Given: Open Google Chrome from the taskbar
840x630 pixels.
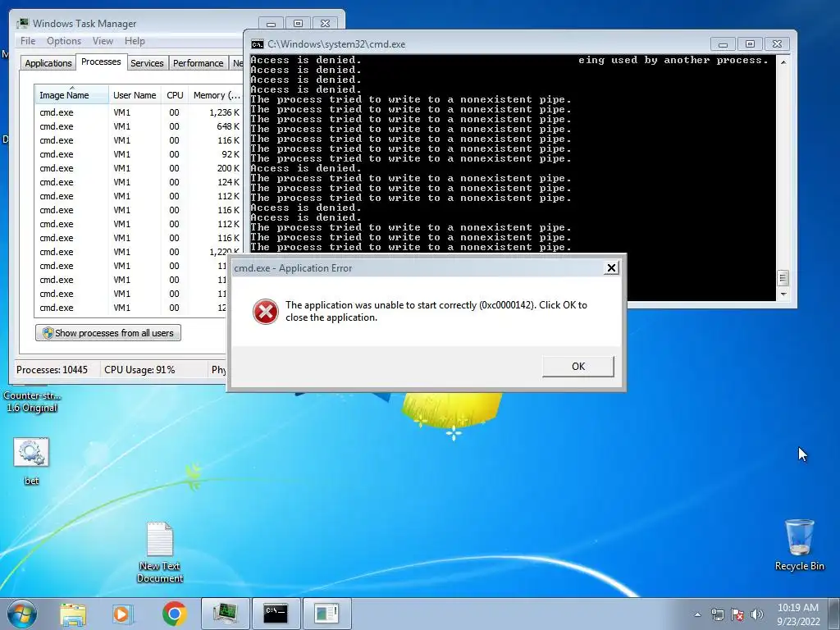Looking at the screenshot, I should click(174, 614).
